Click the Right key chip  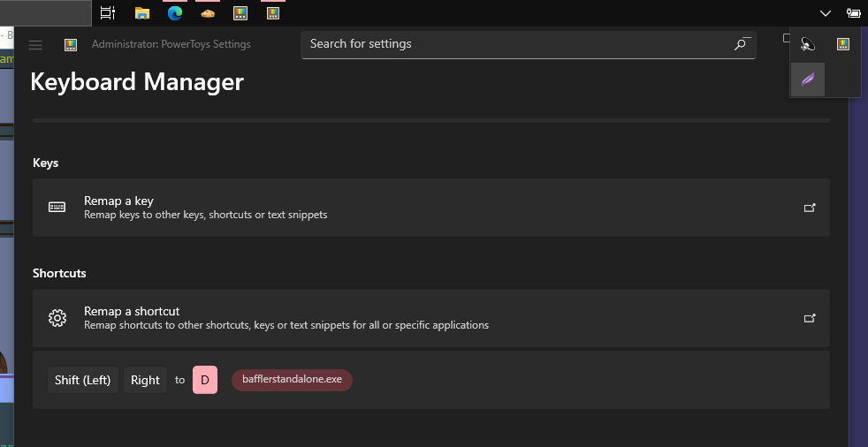[x=145, y=380]
